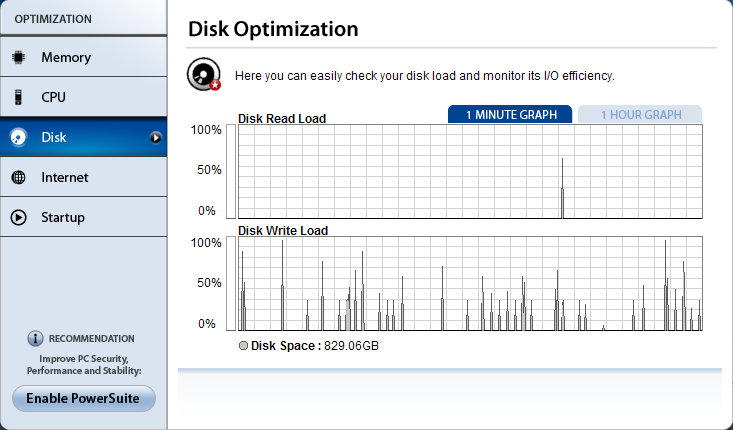Click the large disk icon beside description
This screenshot has height=430, width=734.
click(x=204, y=75)
